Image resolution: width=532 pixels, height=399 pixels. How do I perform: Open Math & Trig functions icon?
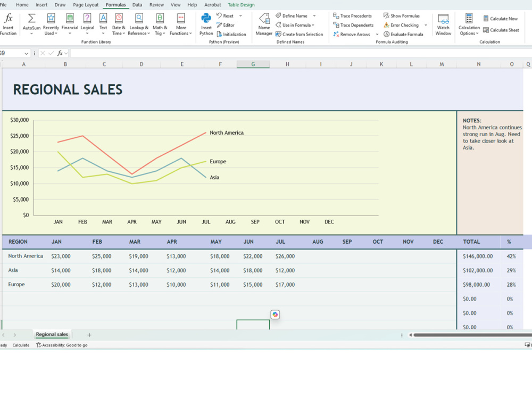click(x=160, y=18)
